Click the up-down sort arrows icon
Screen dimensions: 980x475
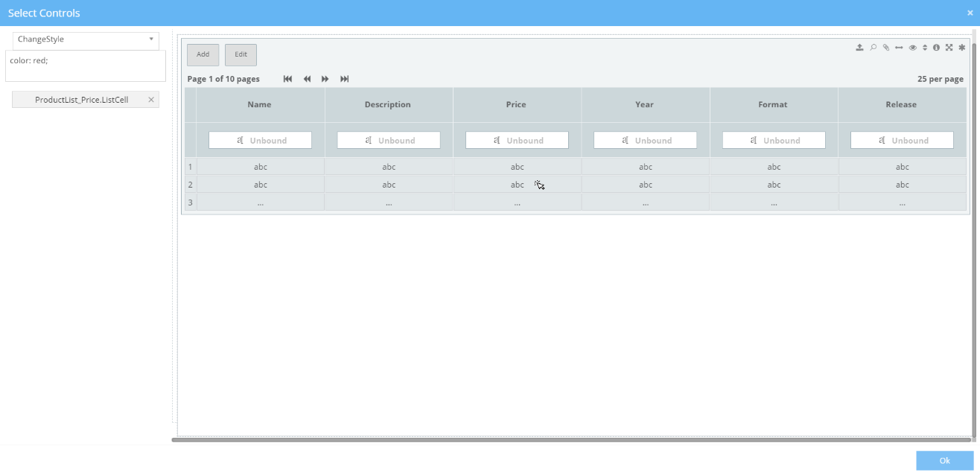point(925,48)
